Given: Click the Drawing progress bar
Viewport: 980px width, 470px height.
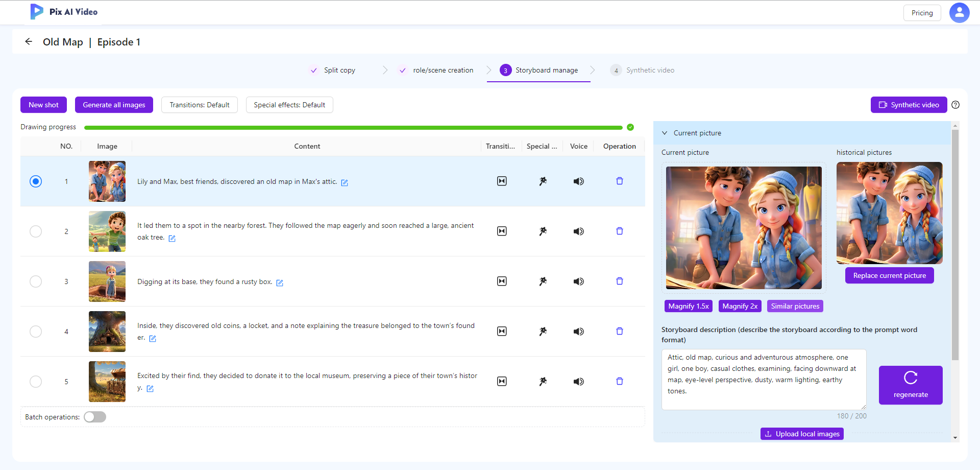Looking at the screenshot, I should pos(353,127).
